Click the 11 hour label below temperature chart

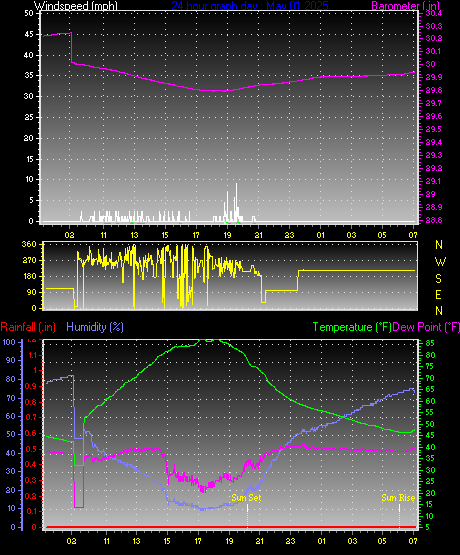click(x=107, y=541)
